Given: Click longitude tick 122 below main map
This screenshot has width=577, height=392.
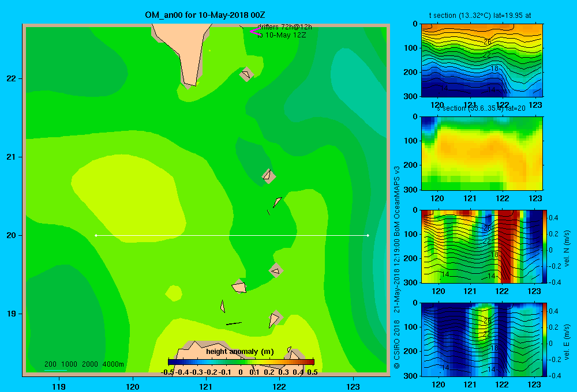Looking at the screenshot, I should pyautogui.click(x=279, y=386).
